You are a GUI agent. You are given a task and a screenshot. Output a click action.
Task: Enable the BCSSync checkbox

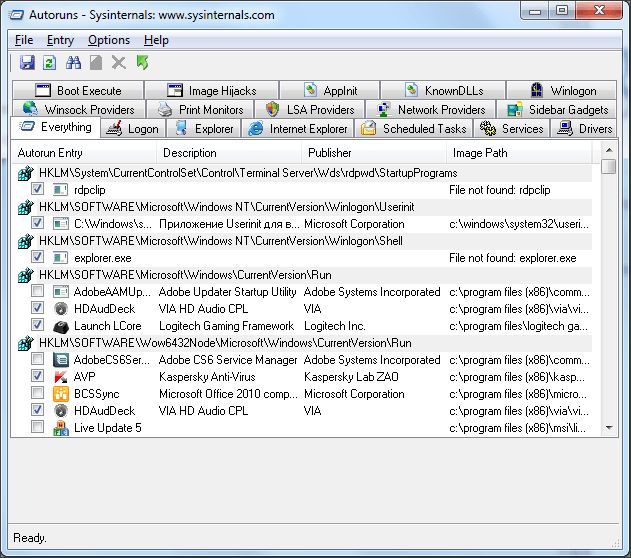click(37, 393)
